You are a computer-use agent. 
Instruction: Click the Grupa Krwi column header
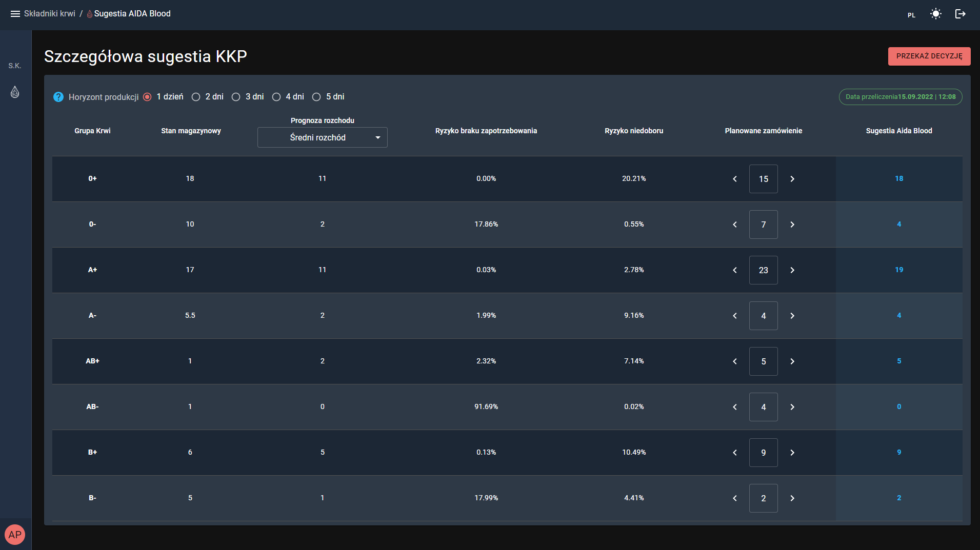92,131
